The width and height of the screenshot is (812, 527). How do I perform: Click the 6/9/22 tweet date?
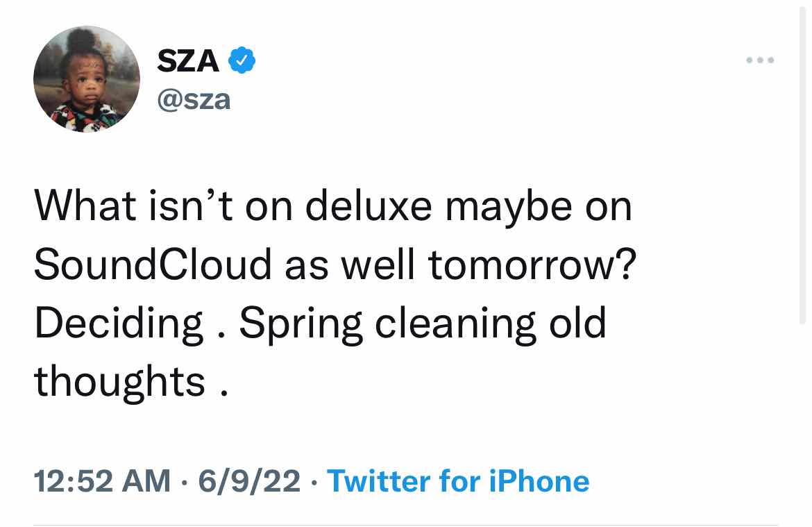pos(249,480)
